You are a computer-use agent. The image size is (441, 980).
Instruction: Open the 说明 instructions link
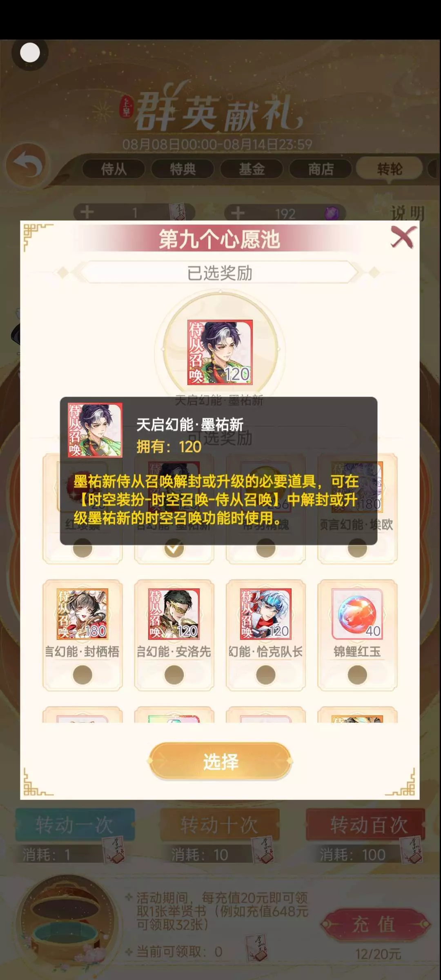[407, 213]
